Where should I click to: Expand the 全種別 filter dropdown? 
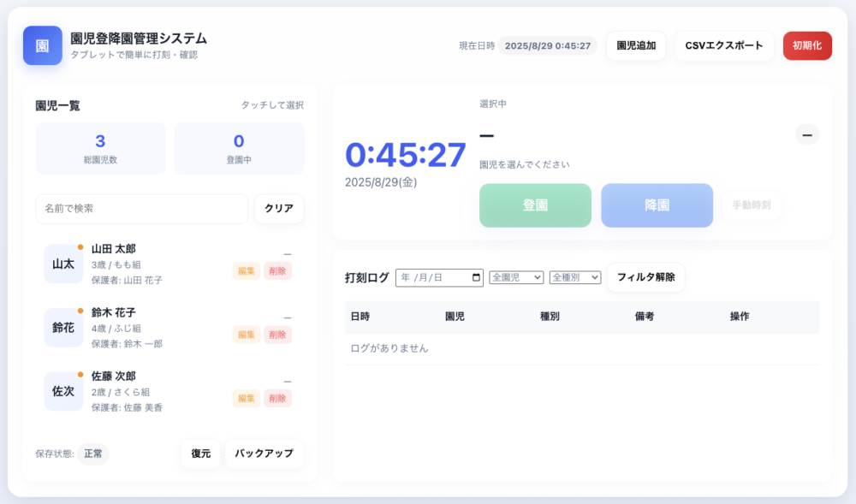(x=575, y=277)
